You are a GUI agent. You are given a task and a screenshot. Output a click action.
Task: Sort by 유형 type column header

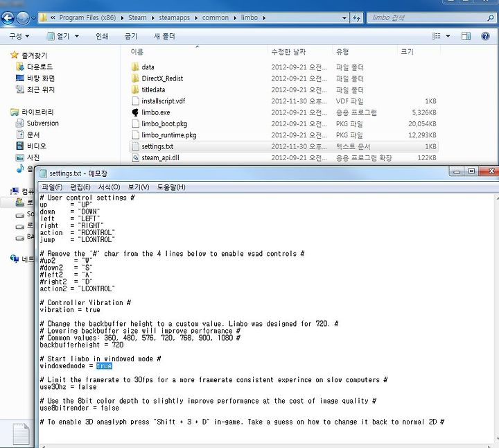pos(342,51)
